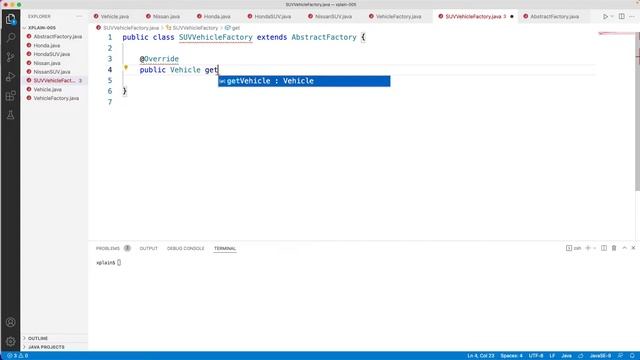
Task: Open the Testing flask icon
Action: (x=11, y=115)
